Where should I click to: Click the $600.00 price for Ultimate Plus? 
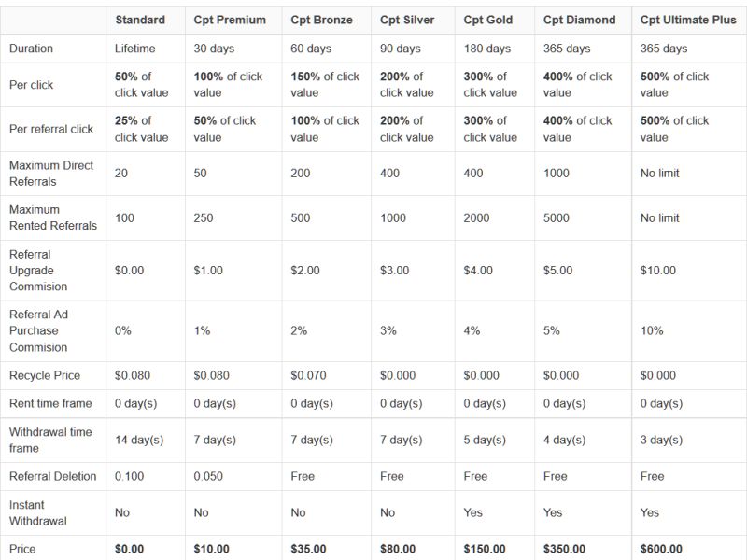(x=661, y=549)
